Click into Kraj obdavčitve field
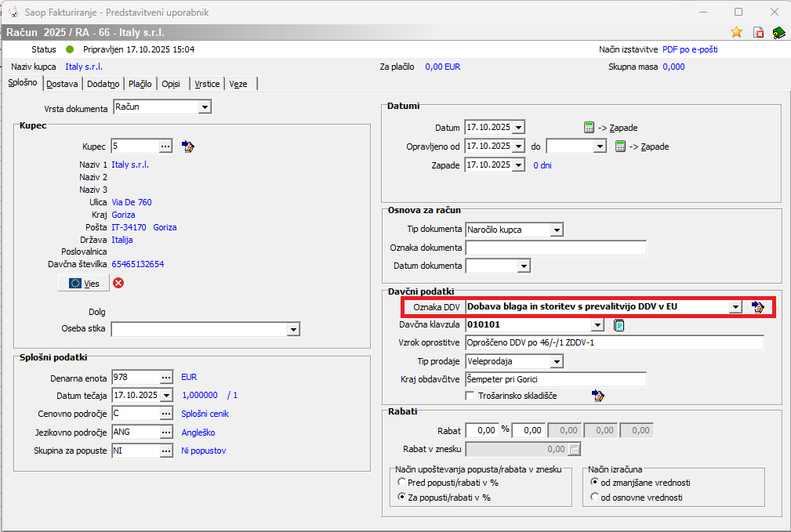The height and width of the screenshot is (532, 791). point(556,379)
